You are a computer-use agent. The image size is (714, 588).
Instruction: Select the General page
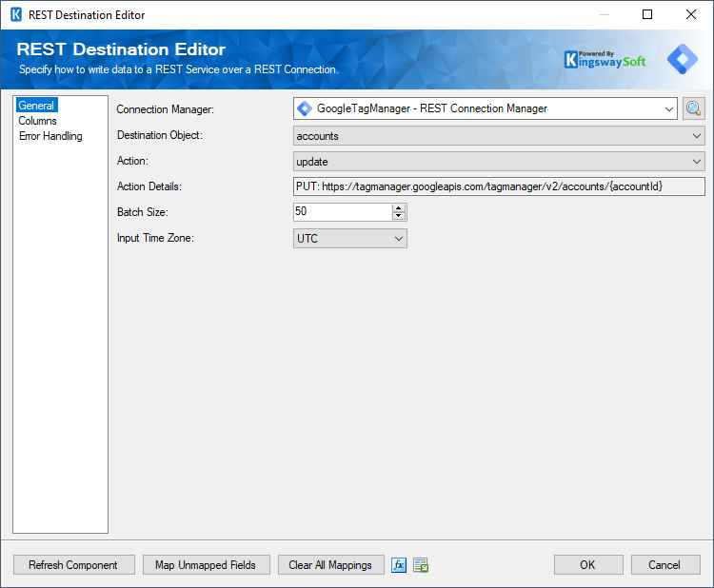(36, 105)
